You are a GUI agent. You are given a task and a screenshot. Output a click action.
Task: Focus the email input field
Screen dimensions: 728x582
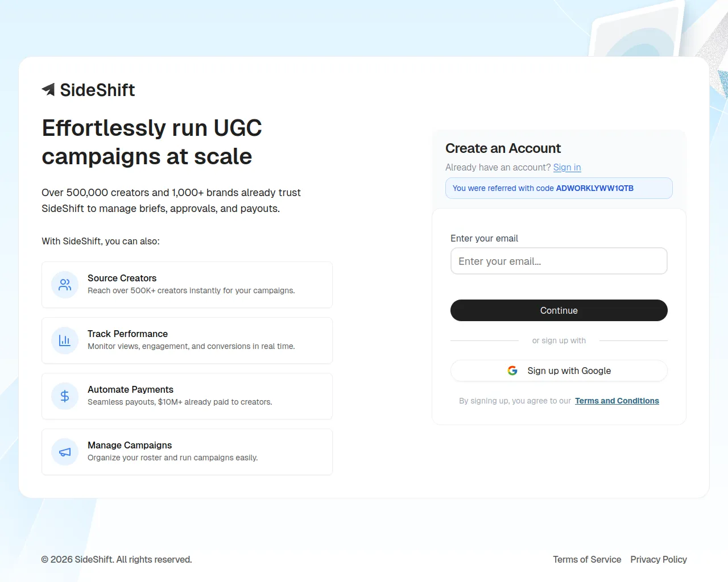coord(559,261)
